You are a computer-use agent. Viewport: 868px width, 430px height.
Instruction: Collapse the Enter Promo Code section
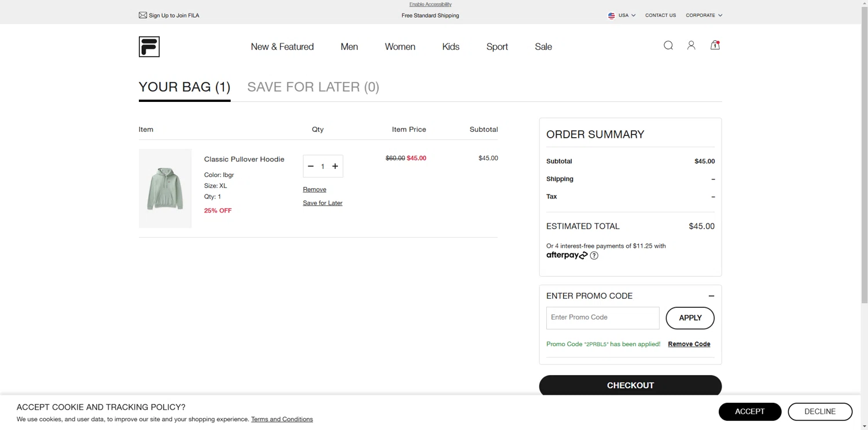click(x=711, y=296)
